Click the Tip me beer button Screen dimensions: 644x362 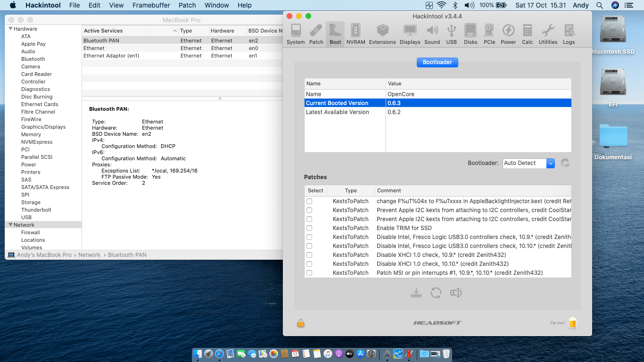click(x=573, y=323)
